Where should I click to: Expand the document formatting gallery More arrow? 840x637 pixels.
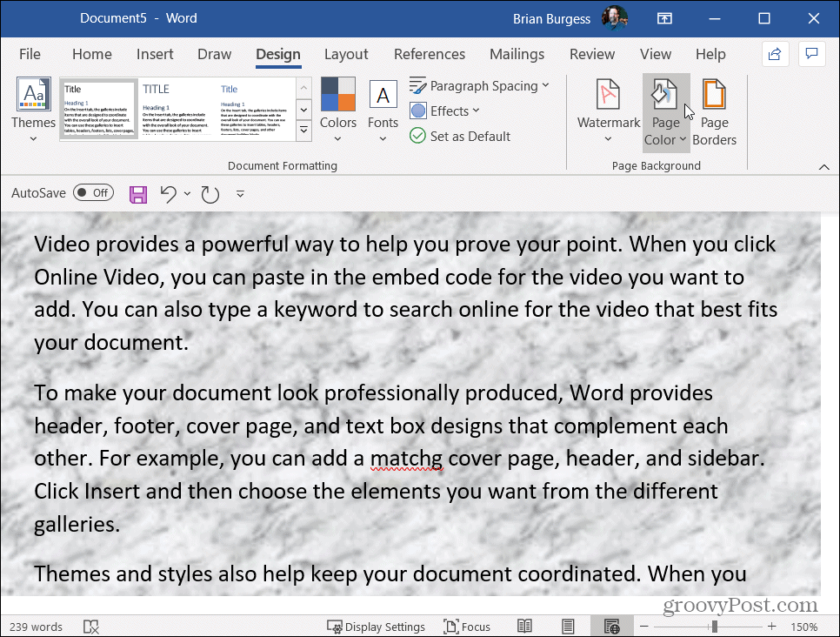303,131
